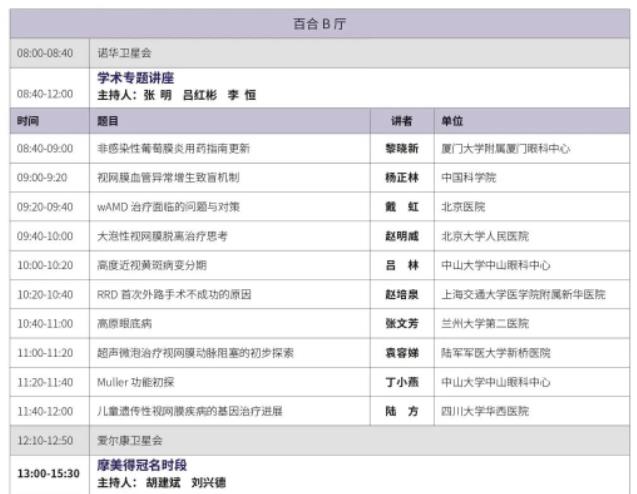Click the 时间 column header
637x494 pixels.
(x=28, y=121)
